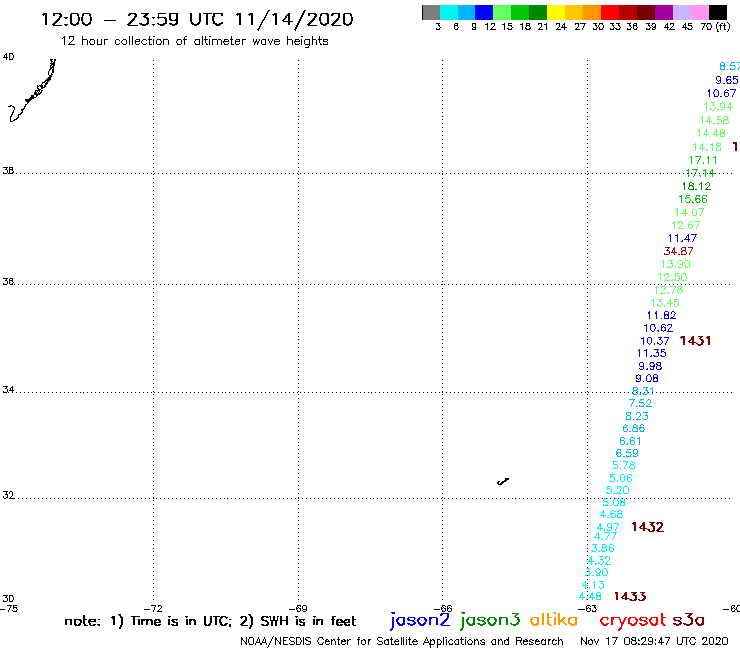
Task: Select the 8.31 wave height reading
Action: [643, 391]
